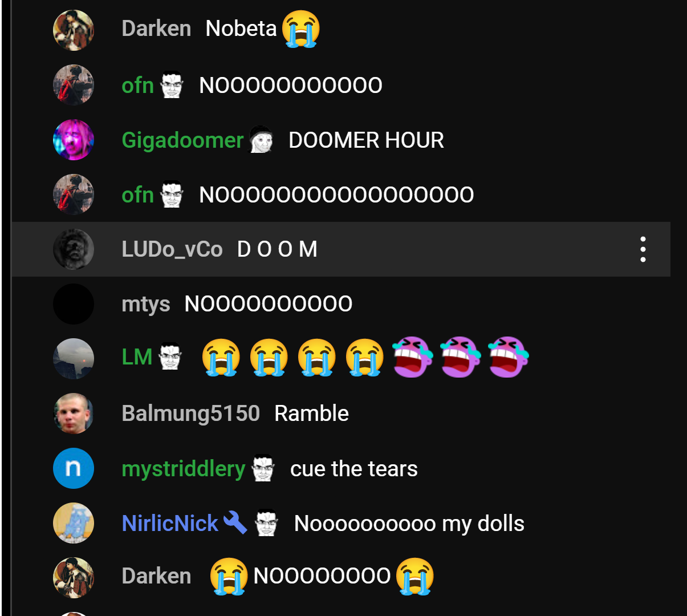Open Gigadoomer's pink profile avatar
This screenshot has width=687, height=616.
(74, 140)
